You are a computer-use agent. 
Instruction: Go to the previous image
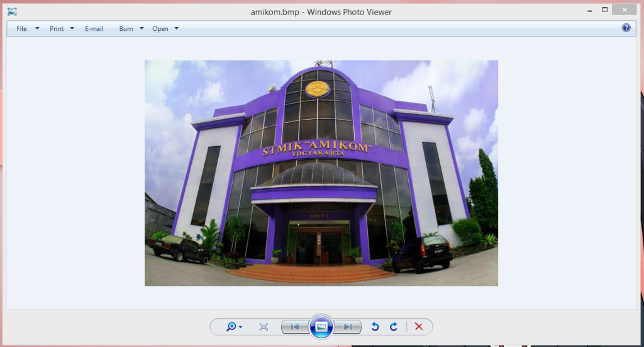[295, 327]
